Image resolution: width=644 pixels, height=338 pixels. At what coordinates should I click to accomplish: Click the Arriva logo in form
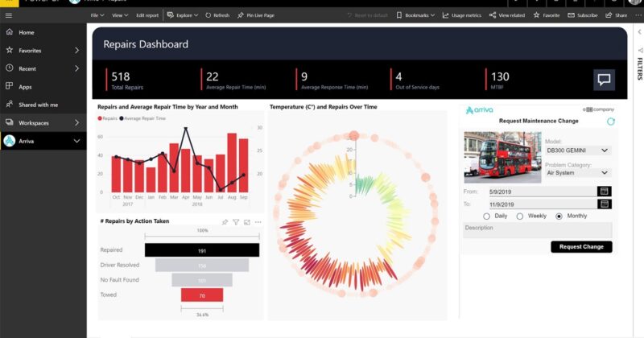(x=479, y=110)
